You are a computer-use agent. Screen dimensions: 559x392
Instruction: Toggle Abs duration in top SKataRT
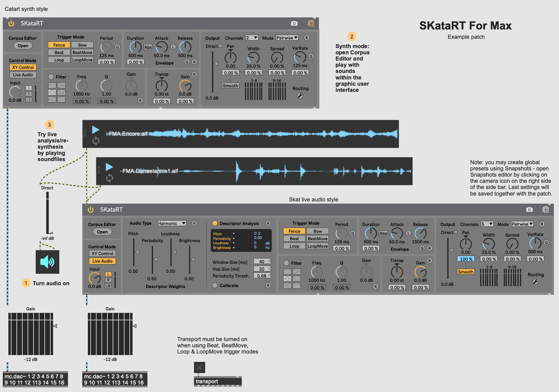tap(148, 47)
